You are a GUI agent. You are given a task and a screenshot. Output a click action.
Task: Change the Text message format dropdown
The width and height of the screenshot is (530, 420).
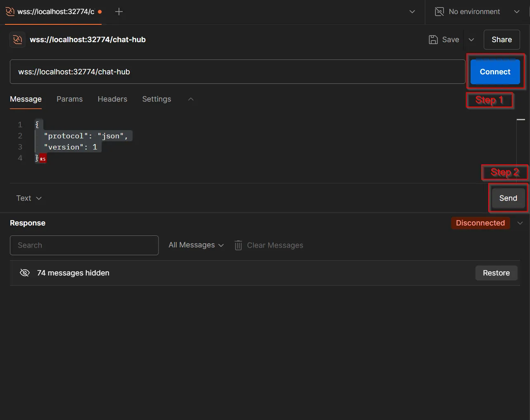[29, 198]
